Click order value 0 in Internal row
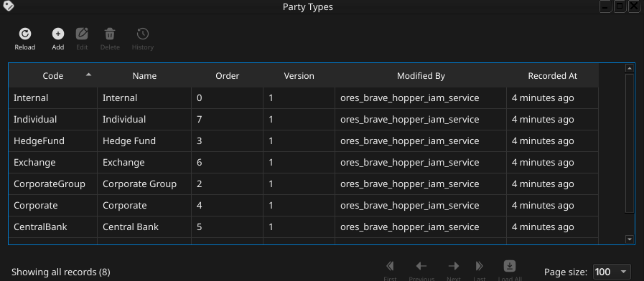The image size is (644, 281). (227, 98)
